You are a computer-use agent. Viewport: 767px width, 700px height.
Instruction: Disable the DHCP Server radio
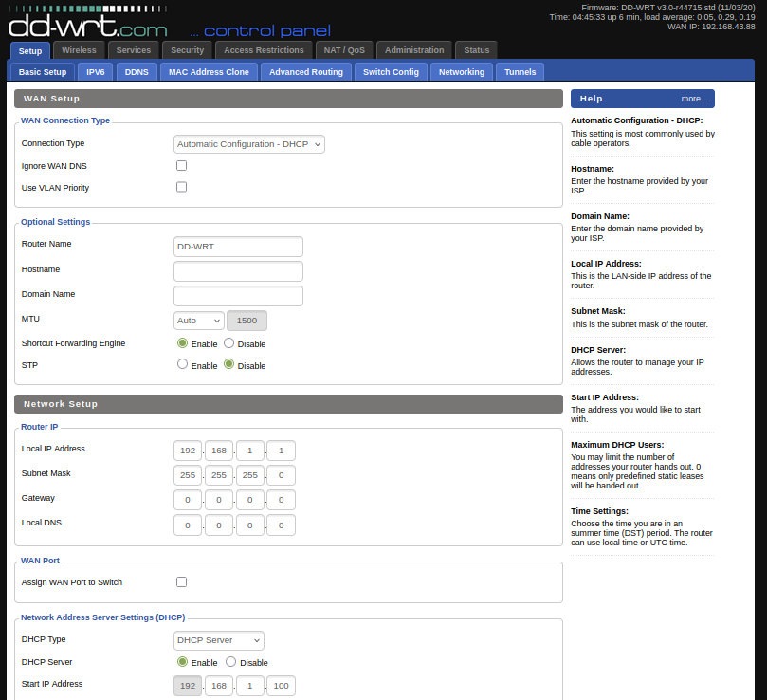(x=231, y=662)
